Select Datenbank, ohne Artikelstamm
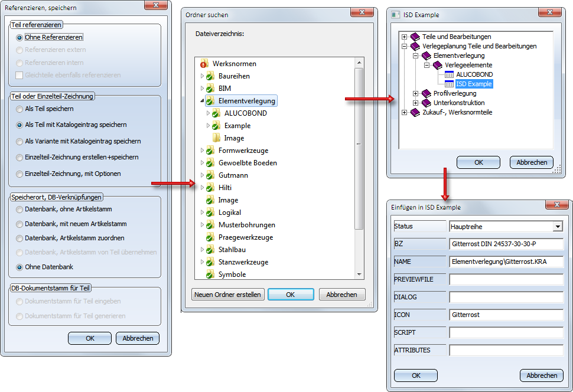 pyautogui.click(x=19, y=210)
